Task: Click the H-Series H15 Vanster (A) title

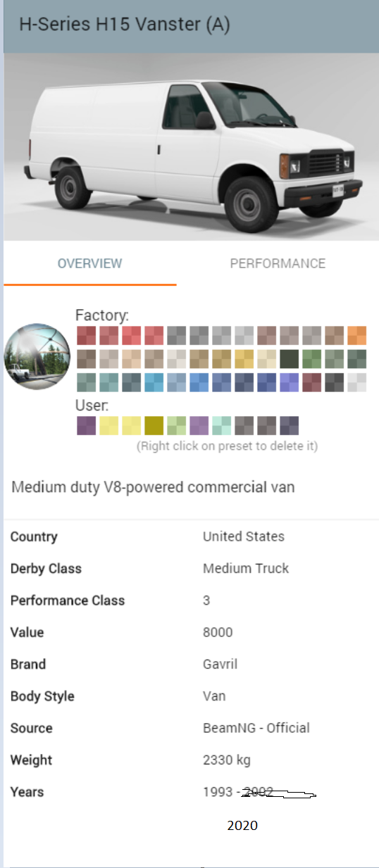Action: pyautogui.click(x=125, y=25)
